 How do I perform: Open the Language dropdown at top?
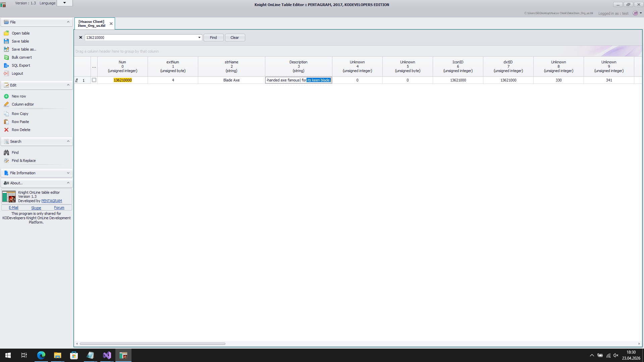coord(65,3)
